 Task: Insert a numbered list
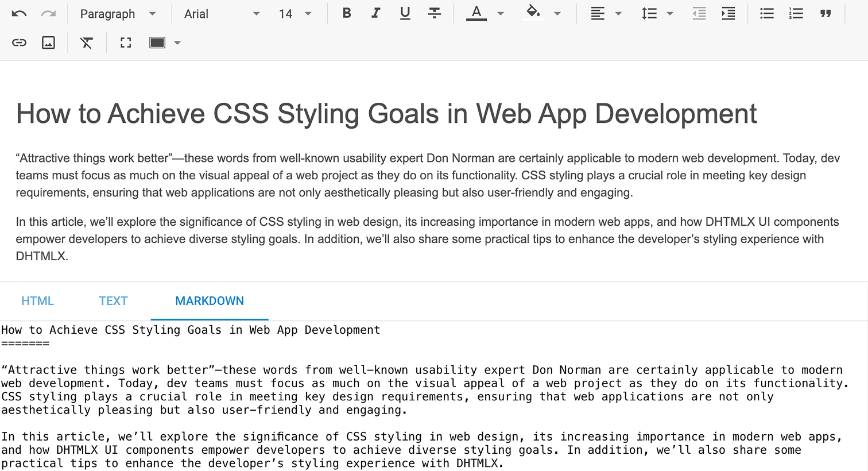pyautogui.click(x=796, y=14)
